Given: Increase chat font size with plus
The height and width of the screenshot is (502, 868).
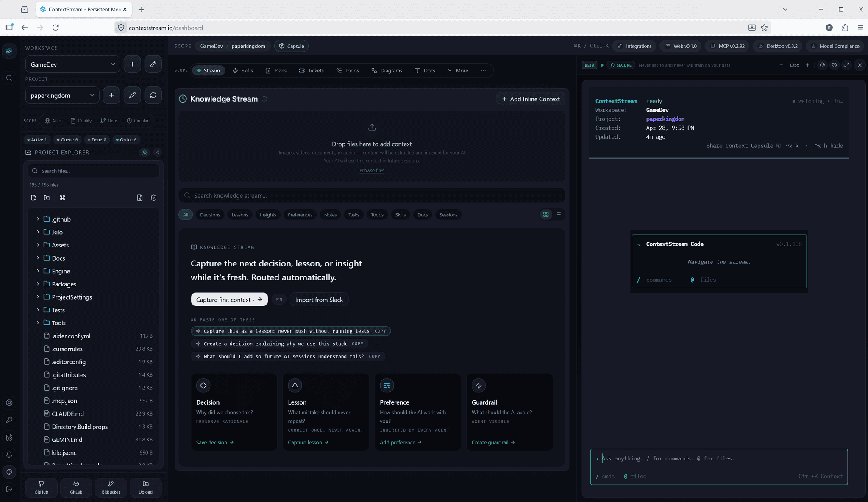Looking at the screenshot, I should [x=807, y=65].
